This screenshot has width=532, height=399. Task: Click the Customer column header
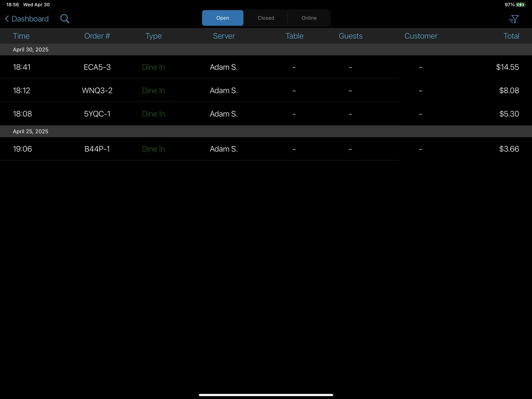pos(421,35)
